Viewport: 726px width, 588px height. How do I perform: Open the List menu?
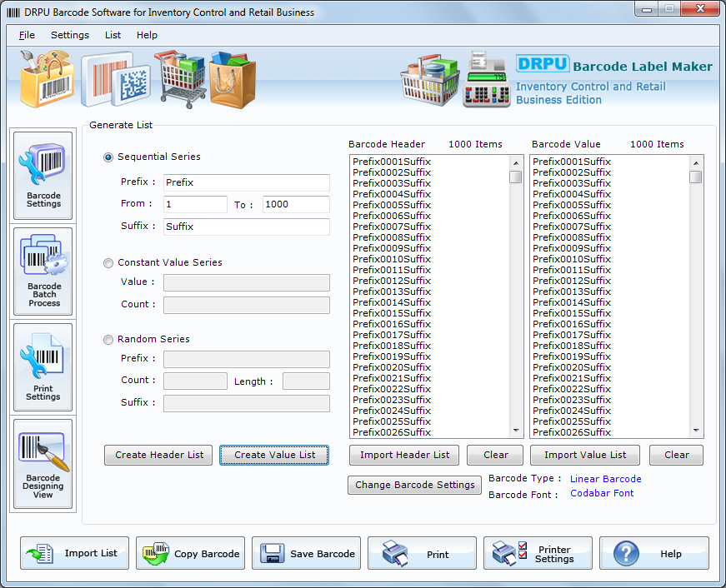point(113,35)
